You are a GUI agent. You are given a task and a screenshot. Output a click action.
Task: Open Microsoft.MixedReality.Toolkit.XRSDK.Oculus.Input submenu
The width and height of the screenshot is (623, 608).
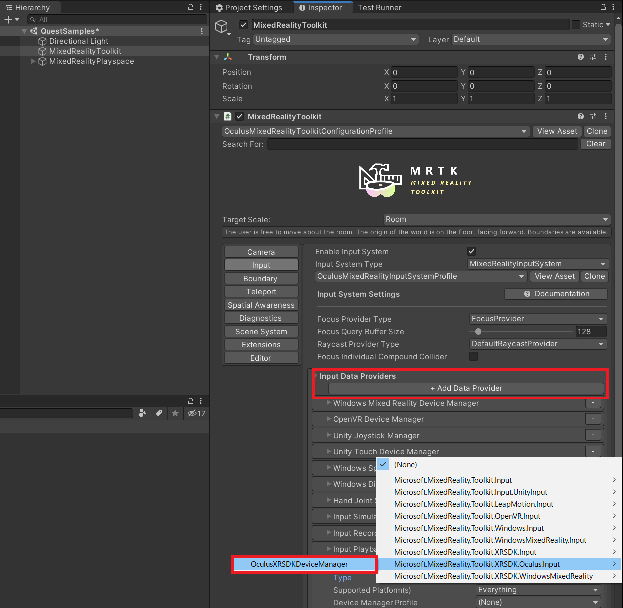pyautogui.click(x=499, y=564)
